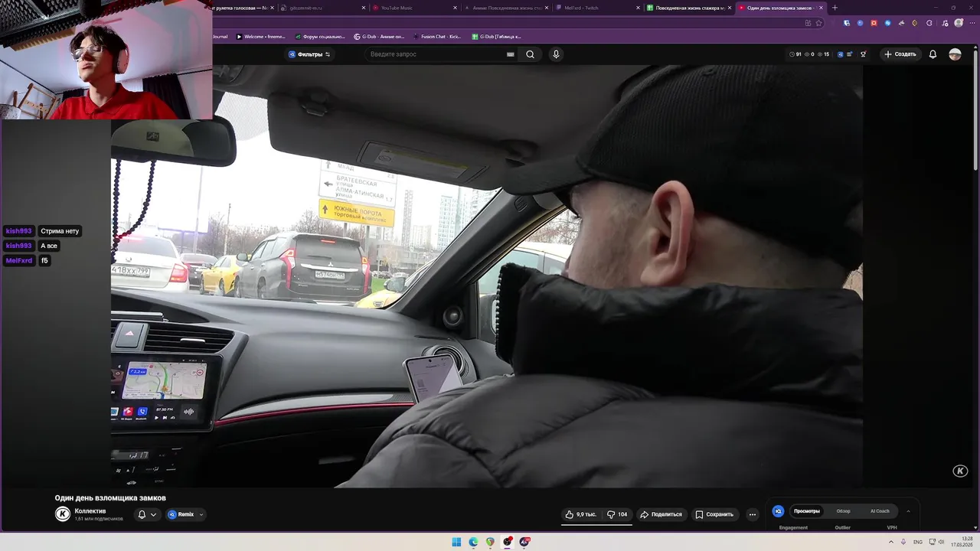Image resolution: width=980 pixels, height=551 pixels.
Task: Select the AI Coach tab
Action: pyautogui.click(x=880, y=511)
